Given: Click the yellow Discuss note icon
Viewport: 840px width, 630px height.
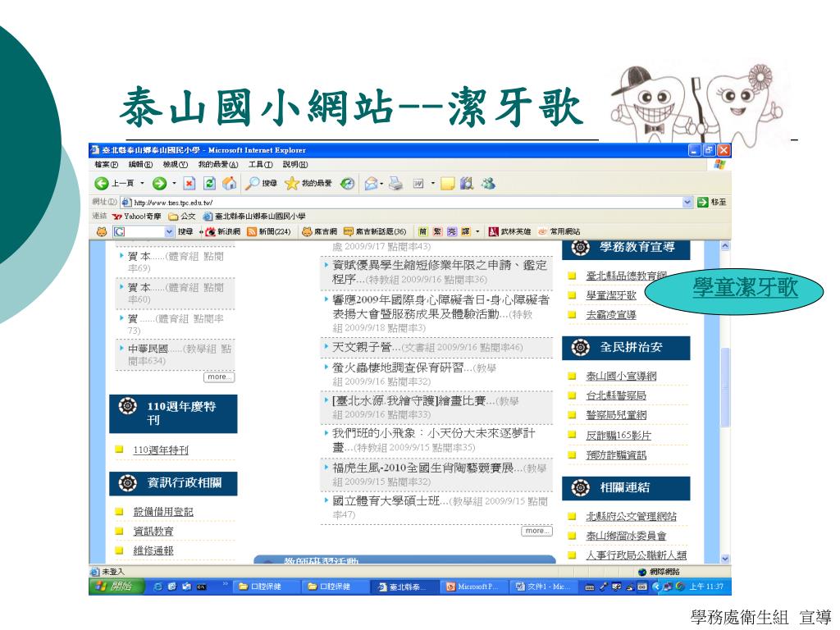Looking at the screenshot, I should (x=447, y=184).
